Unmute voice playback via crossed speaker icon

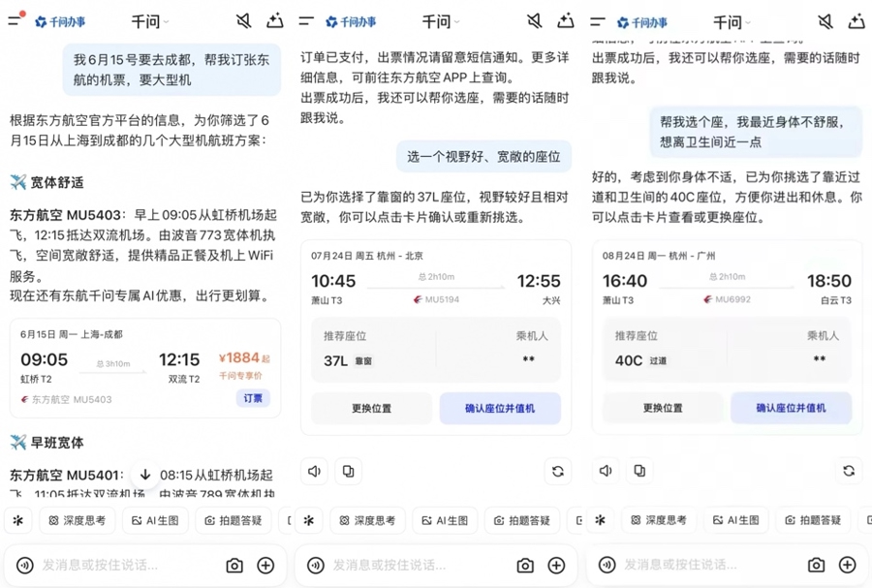click(243, 19)
